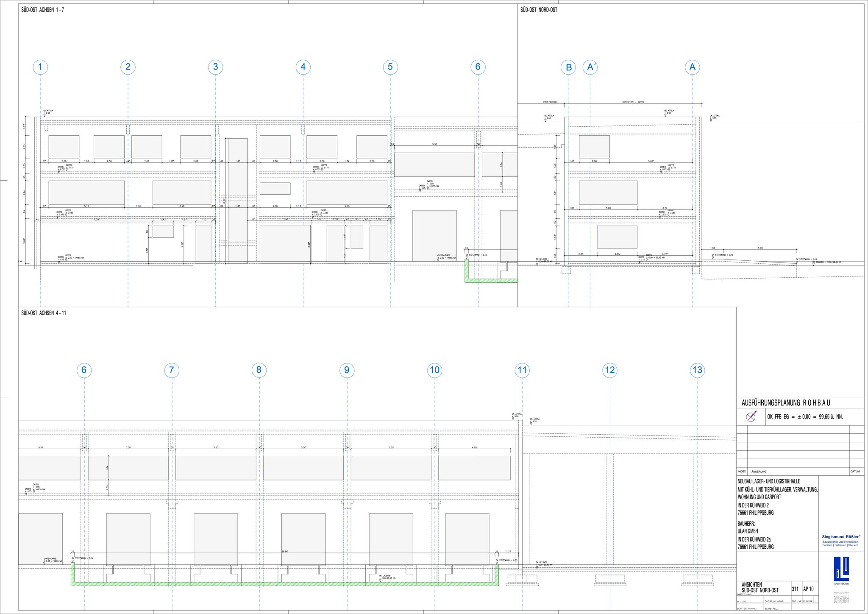This screenshot has height=614, width=868.
Task: Click the AUSFÜHRUNGSPLANUNG ROHBAU header text
Action: 786,403
